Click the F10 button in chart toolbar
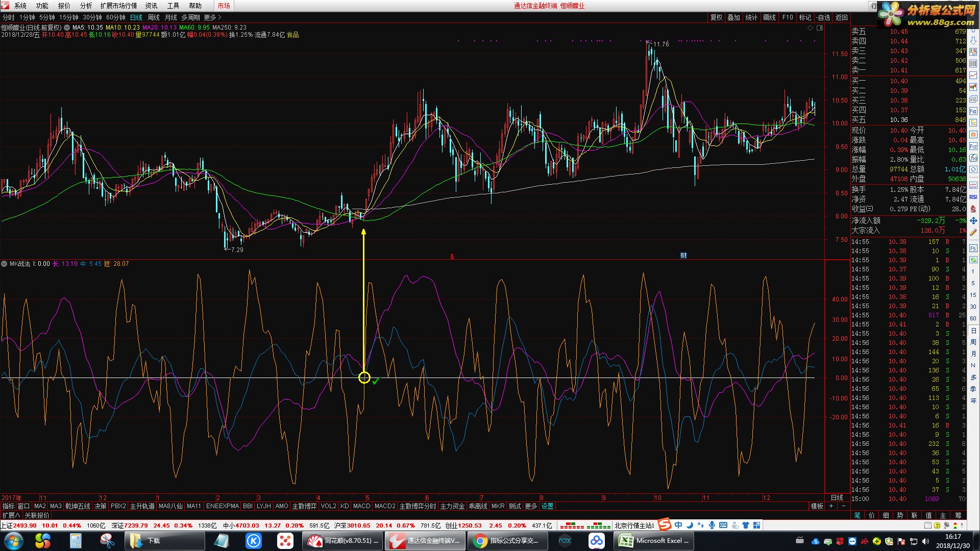Image resolution: width=980 pixels, height=551 pixels. tap(788, 17)
